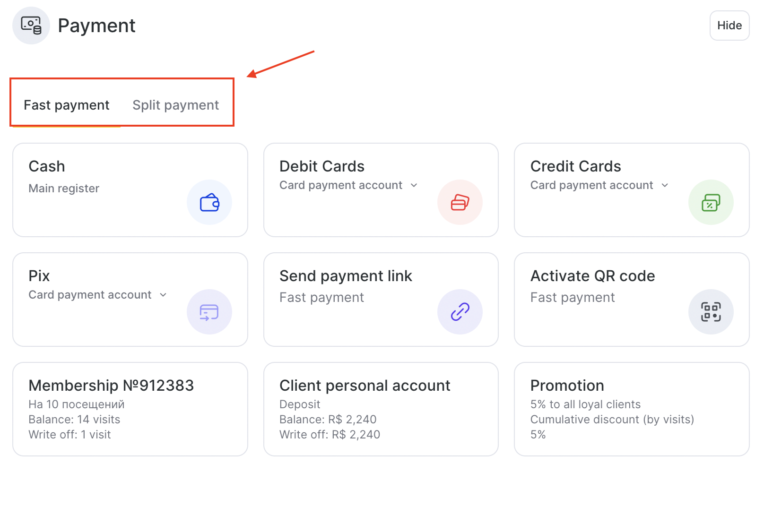Click the Pix transfer icon

pos(209,312)
